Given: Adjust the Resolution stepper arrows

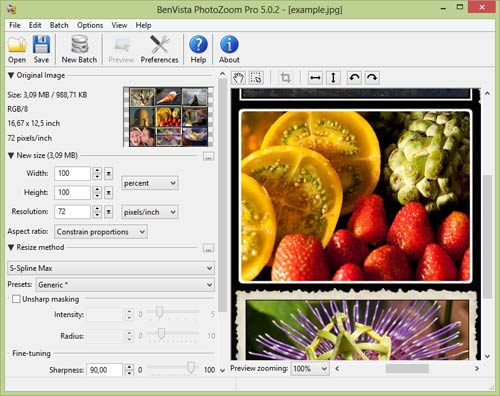Looking at the screenshot, I should pos(97,212).
